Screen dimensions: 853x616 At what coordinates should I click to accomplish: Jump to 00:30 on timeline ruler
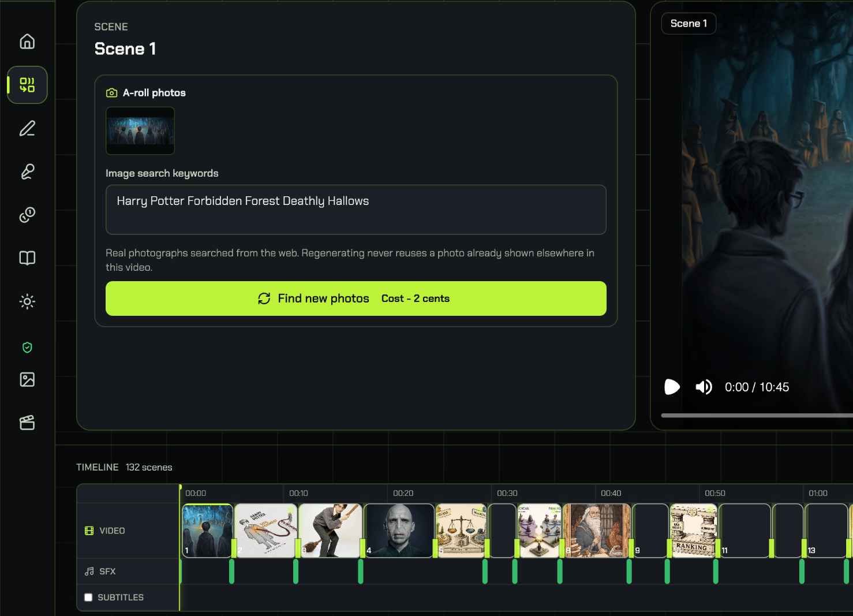[507, 493]
